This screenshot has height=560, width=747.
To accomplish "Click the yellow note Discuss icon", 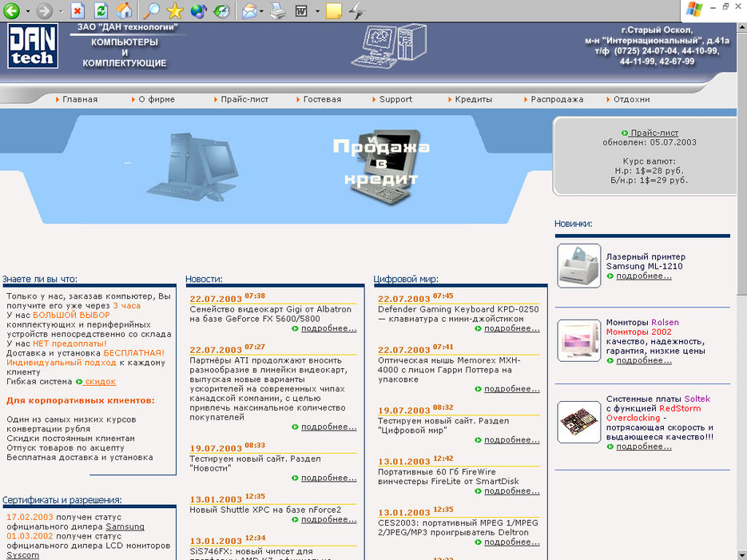I will pyautogui.click(x=333, y=10).
